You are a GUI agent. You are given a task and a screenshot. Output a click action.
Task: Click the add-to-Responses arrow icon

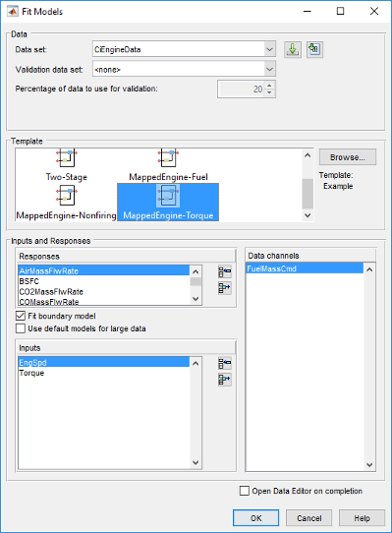point(225,271)
